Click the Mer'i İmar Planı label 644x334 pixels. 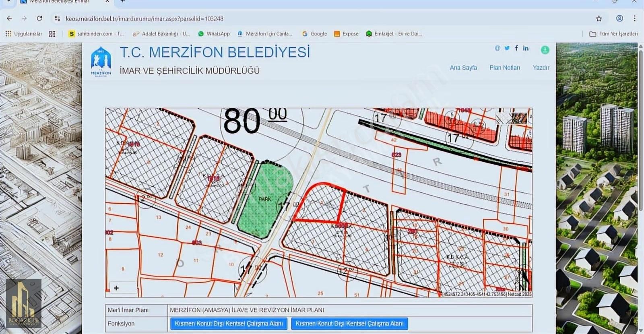point(128,310)
